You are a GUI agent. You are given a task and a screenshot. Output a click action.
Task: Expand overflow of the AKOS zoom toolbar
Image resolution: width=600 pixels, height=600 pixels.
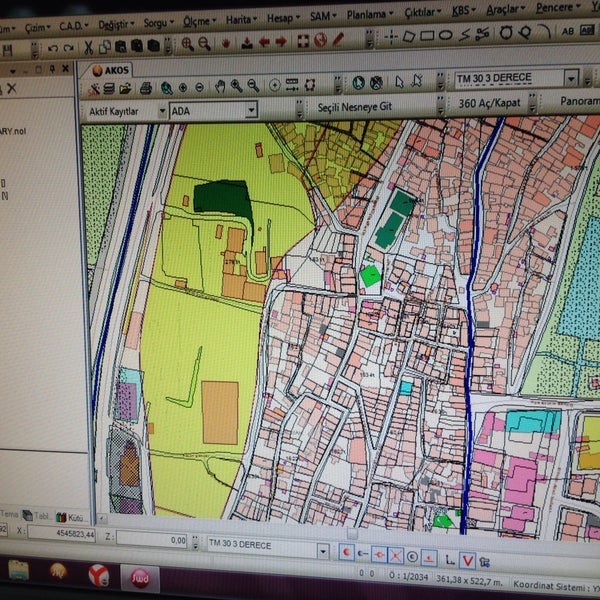[x=338, y=84]
